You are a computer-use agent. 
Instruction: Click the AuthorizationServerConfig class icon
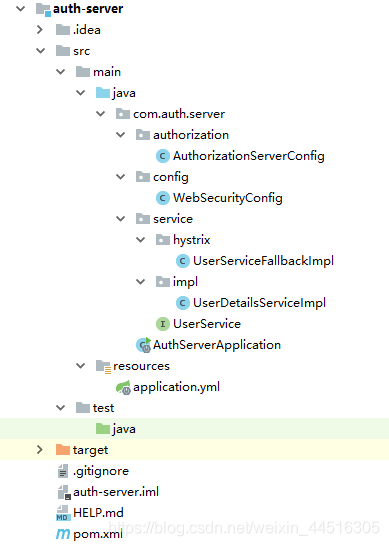point(163,156)
